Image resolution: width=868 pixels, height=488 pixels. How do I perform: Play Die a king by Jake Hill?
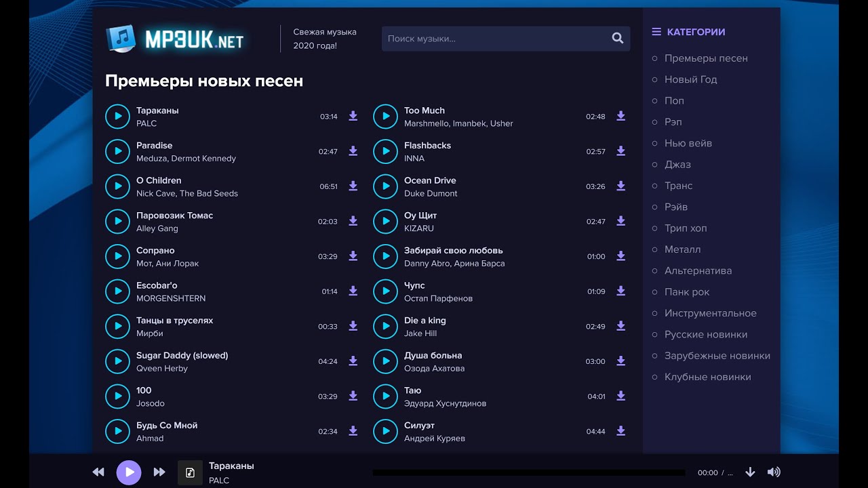click(x=385, y=326)
